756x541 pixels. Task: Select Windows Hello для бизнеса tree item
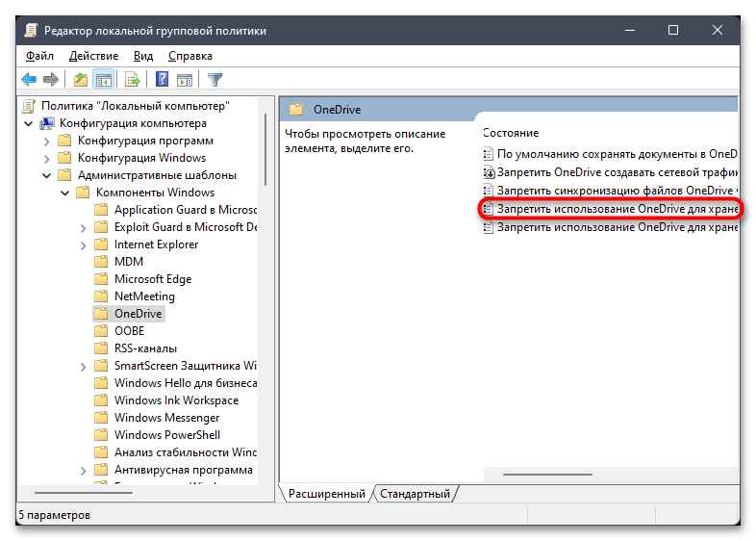click(185, 383)
